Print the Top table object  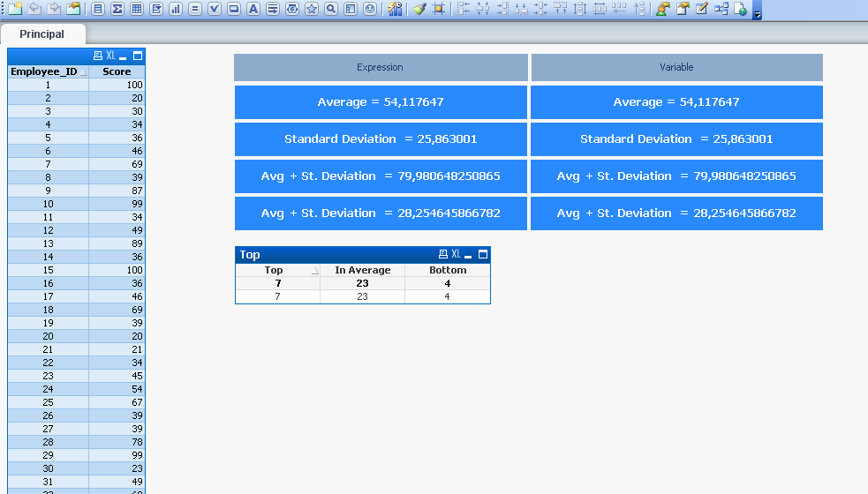[443, 254]
